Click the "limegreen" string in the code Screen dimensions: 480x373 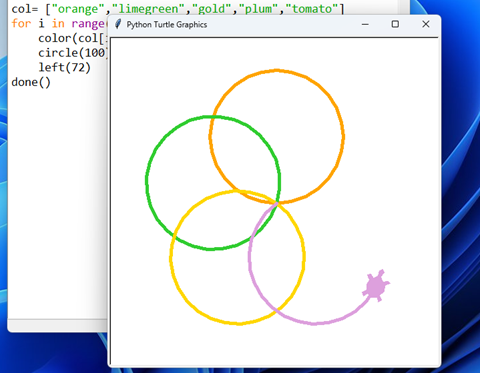coord(148,9)
